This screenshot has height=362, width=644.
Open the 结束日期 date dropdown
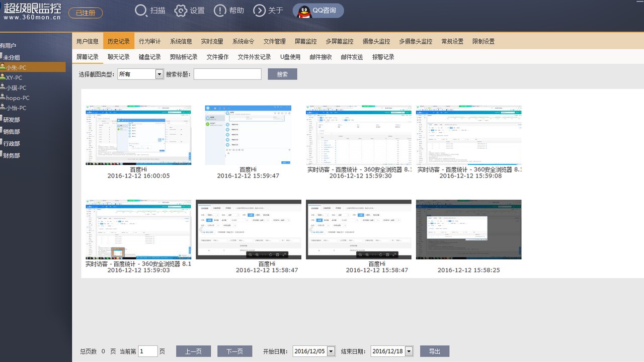click(409, 351)
